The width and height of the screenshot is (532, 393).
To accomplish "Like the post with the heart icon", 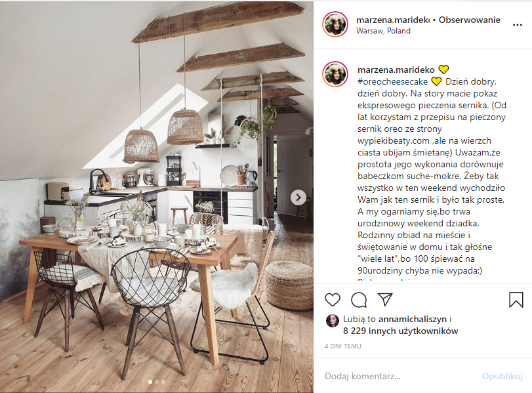I will click(x=332, y=300).
